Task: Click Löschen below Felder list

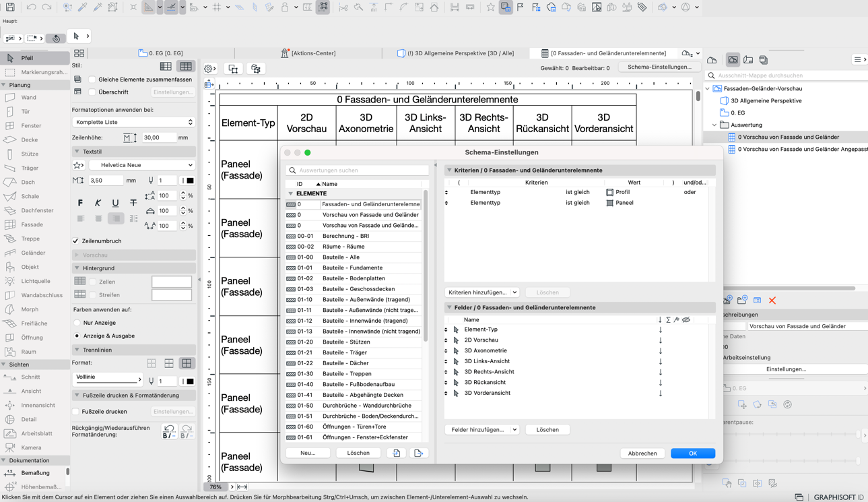Action: [x=547, y=430]
